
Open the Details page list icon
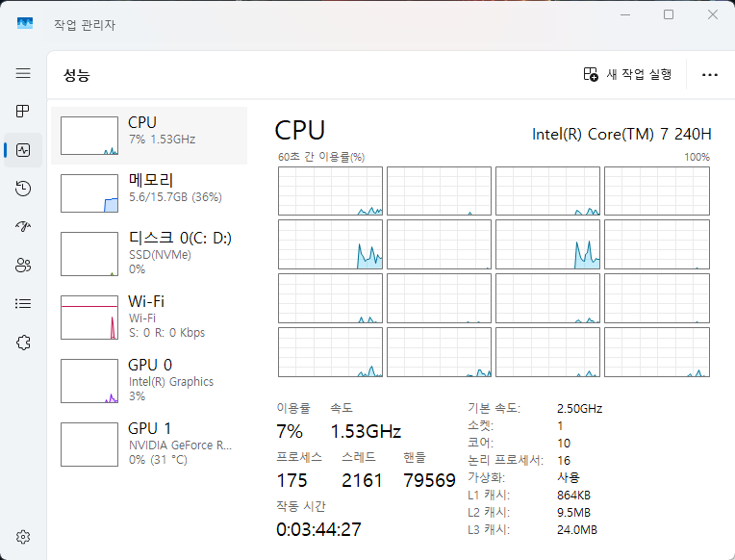pos(23,303)
